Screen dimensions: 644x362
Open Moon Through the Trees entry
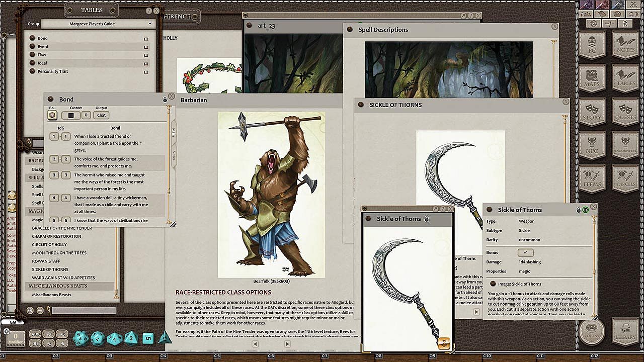(59, 253)
